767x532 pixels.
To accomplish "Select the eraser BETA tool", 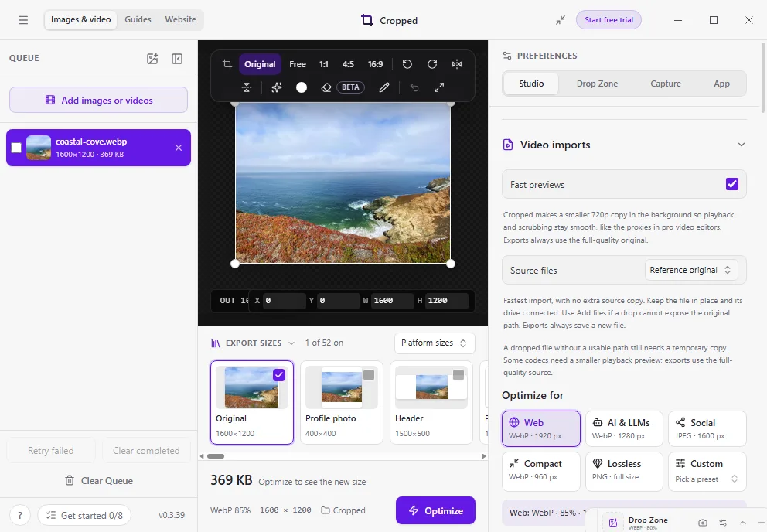I will pos(343,87).
